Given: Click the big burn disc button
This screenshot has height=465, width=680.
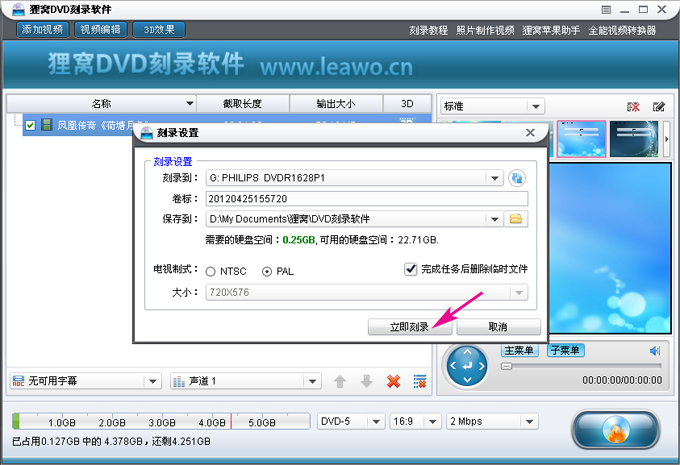Looking at the screenshot, I should pos(616,430).
